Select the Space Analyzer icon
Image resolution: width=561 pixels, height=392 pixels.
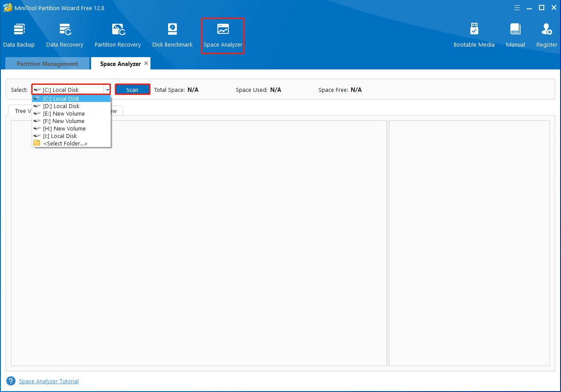point(223,33)
